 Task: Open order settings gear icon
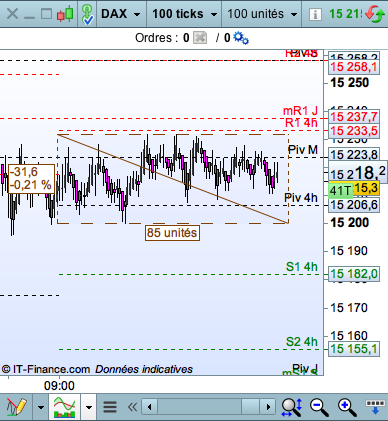point(241,38)
